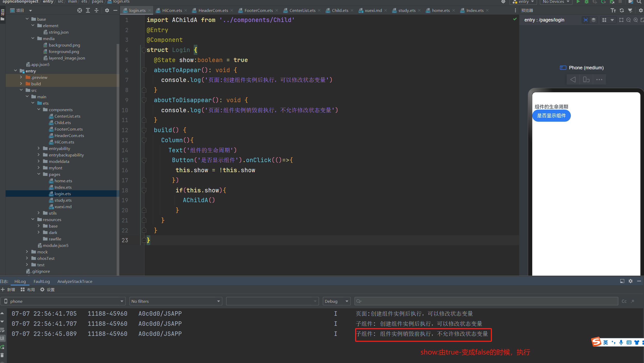
Task: Toggle soft-wrap in the log panel
Action: pos(2,330)
